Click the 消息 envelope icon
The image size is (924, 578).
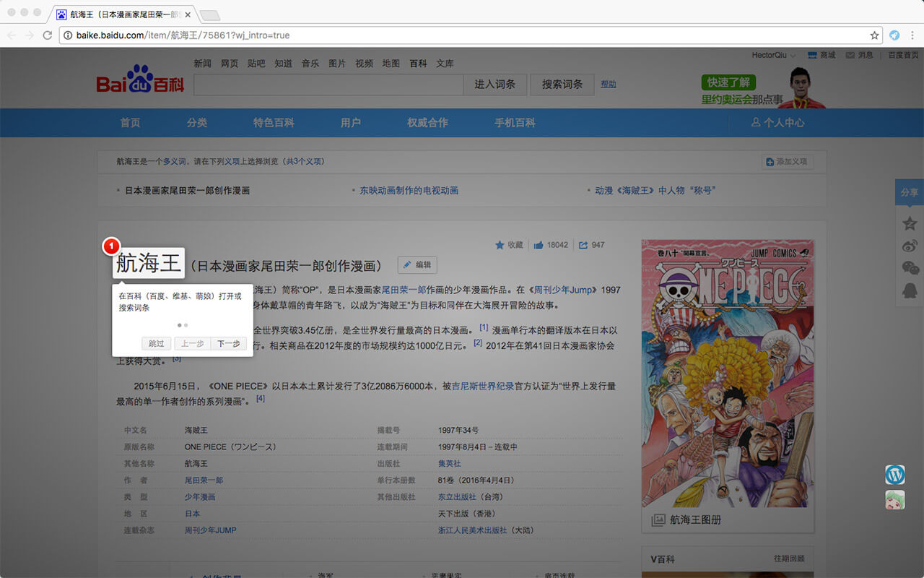click(850, 55)
